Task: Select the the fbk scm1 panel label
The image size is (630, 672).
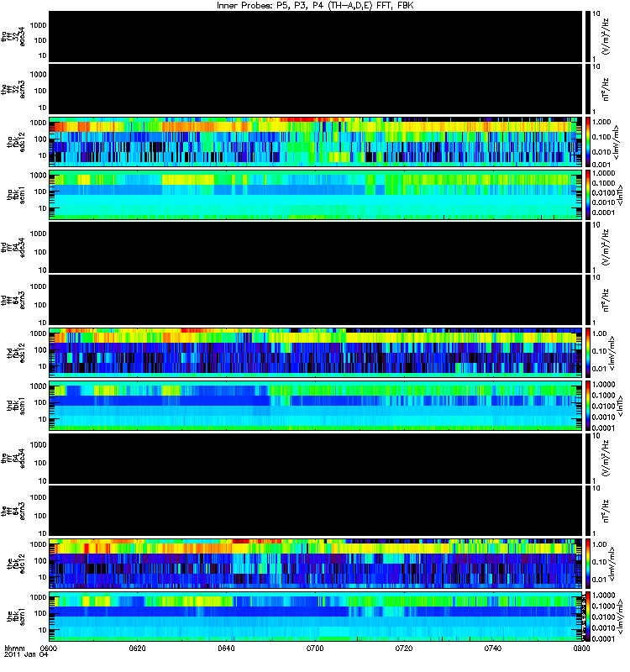Action: 16,617
